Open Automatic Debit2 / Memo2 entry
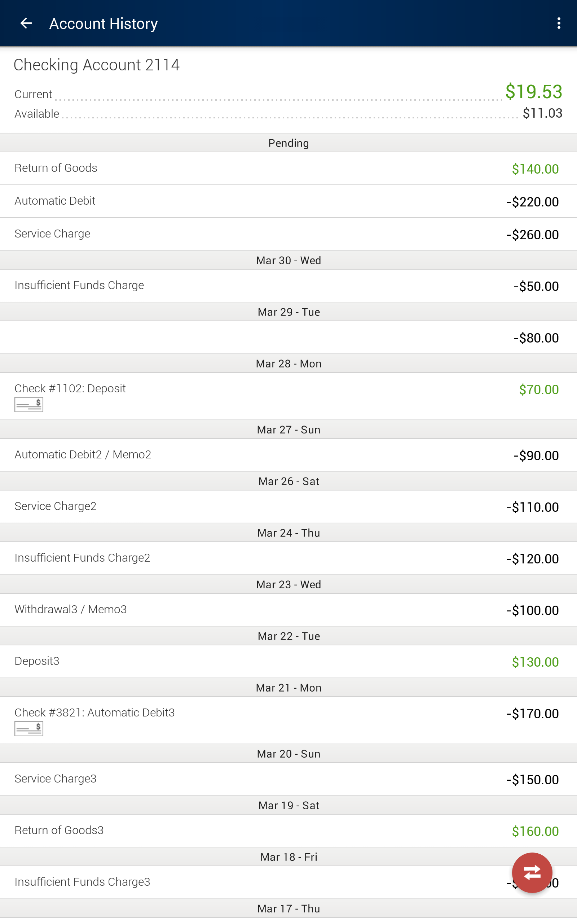 click(x=288, y=455)
